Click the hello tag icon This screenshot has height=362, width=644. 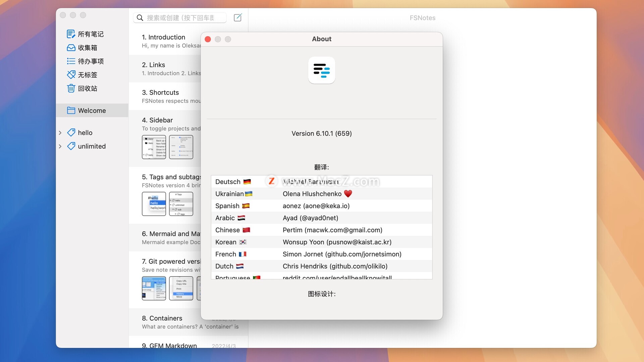[x=71, y=132]
